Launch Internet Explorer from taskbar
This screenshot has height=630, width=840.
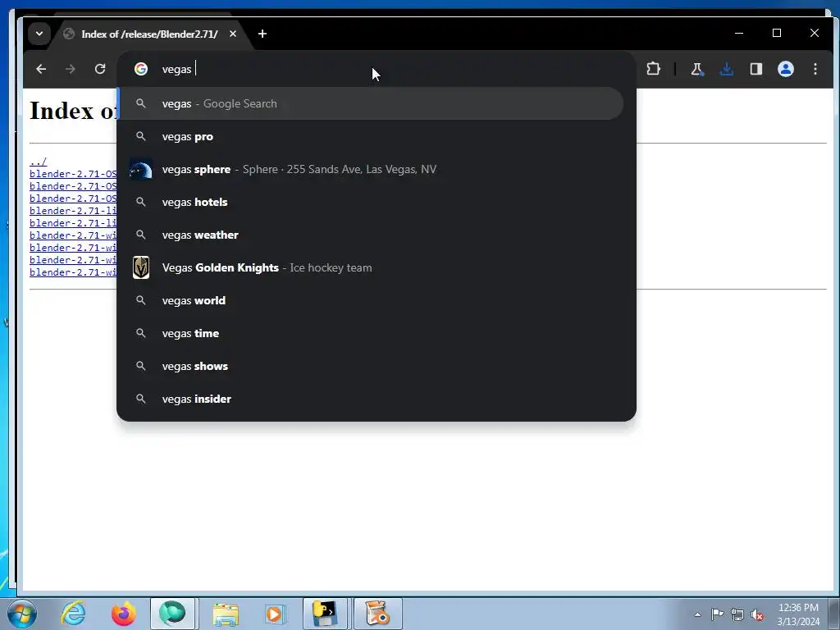pyautogui.click(x=73, y=614)
